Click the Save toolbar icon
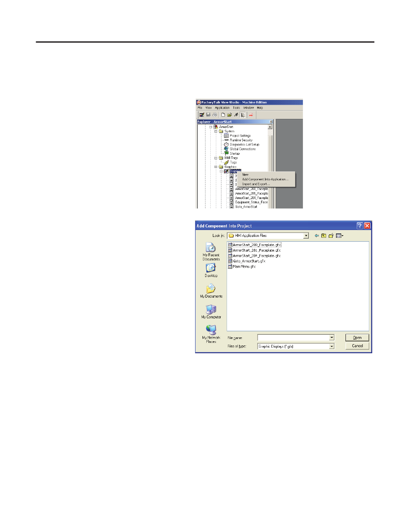Screen dimensions: 411x532 [208, 115]
